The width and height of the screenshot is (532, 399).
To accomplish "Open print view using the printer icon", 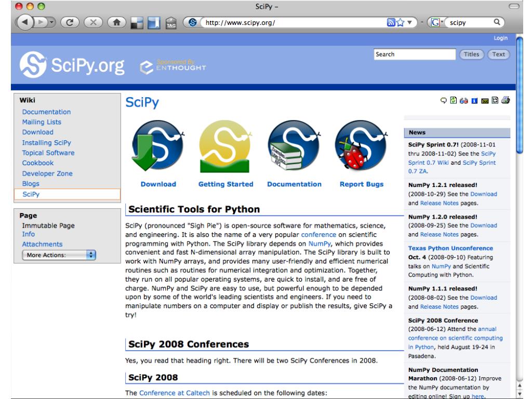I will (x=506, y=100).
